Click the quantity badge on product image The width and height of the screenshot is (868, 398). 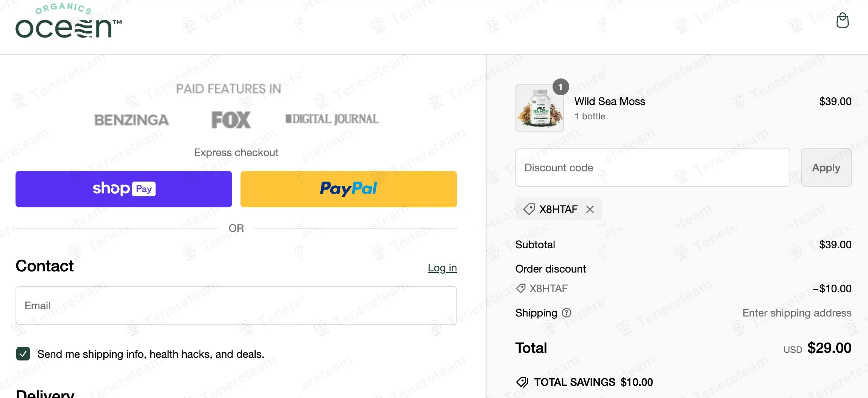560,87
